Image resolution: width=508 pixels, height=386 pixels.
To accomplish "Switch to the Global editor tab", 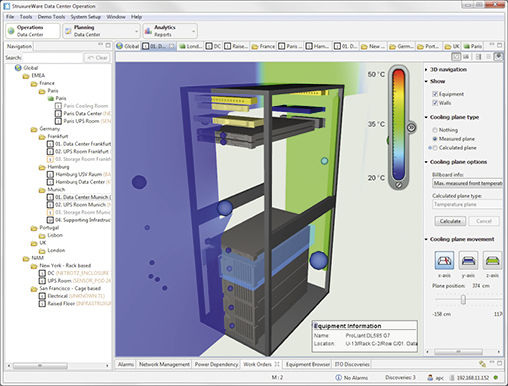I will tap(128, 46).
